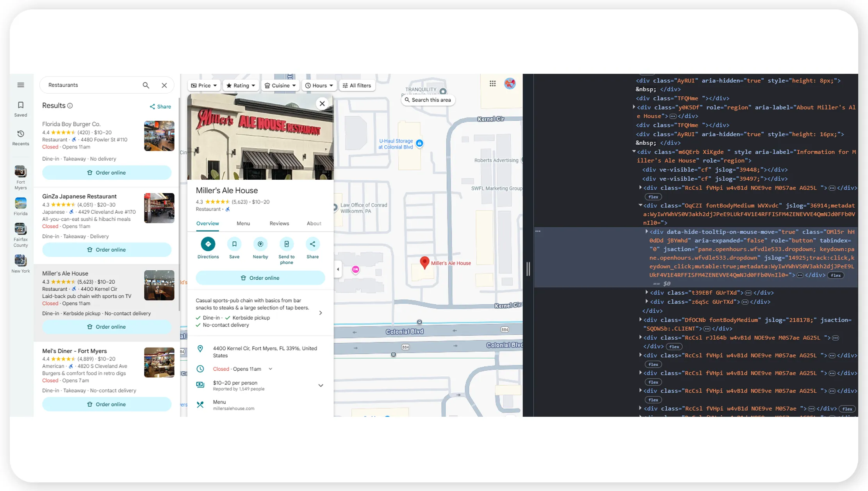The height and width of the screenshot is (491, 868).
Task: Click the search magnifier icon
Action: pos(146,85)
